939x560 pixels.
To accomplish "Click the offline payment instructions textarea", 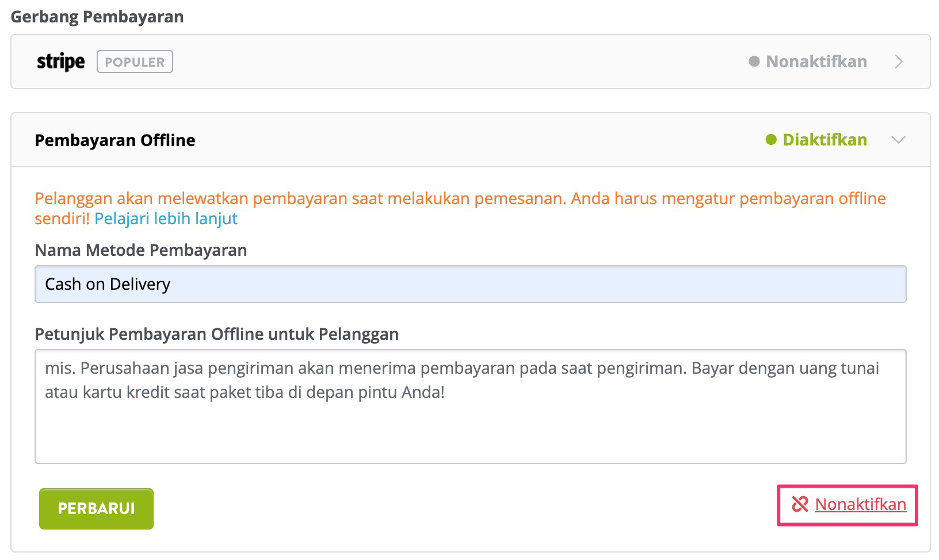I will point(470,406).
